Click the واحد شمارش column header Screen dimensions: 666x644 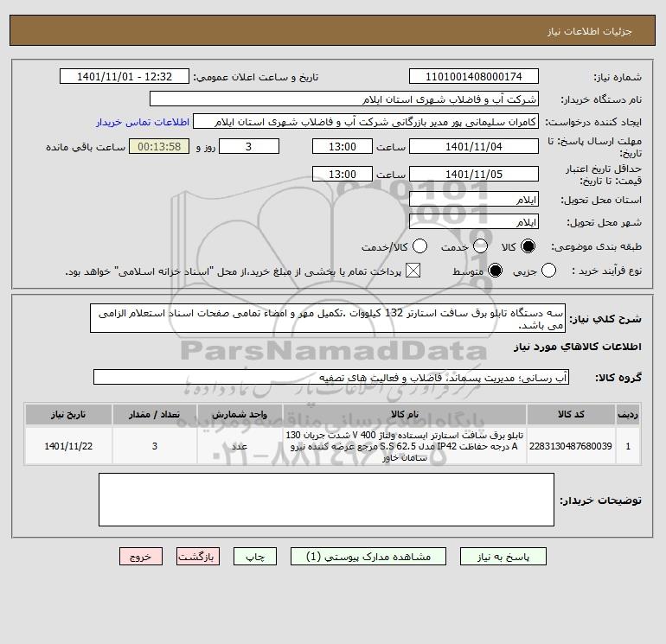tap(240, 414)
